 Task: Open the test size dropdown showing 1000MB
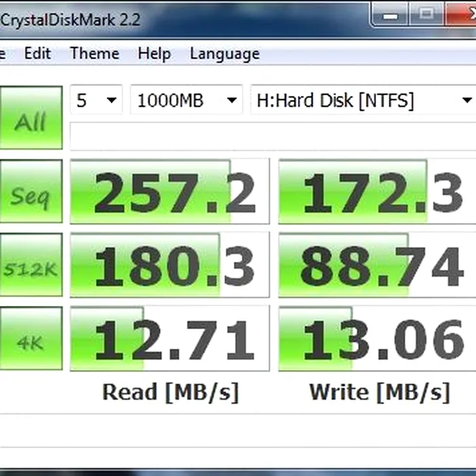click(186, 100)
